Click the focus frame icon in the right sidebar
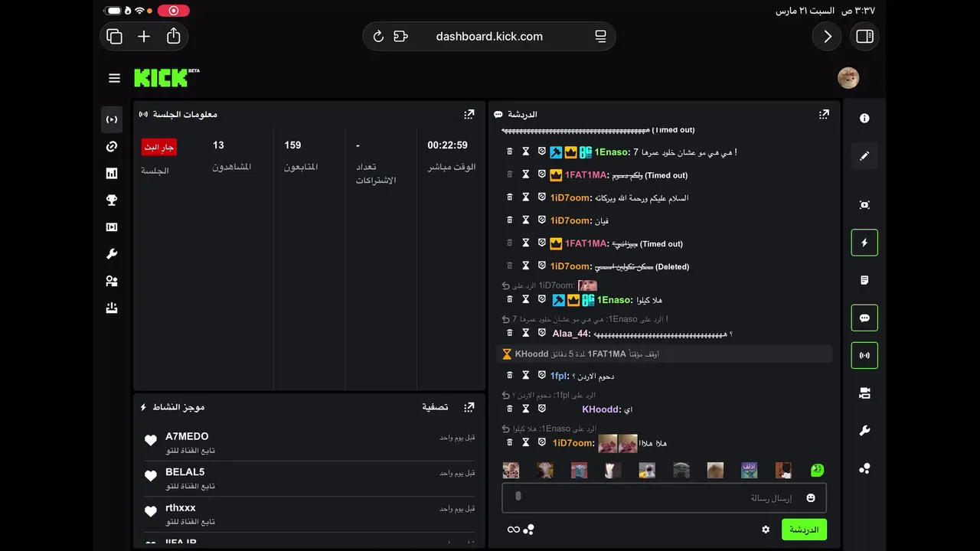 [x=864, y=205]
